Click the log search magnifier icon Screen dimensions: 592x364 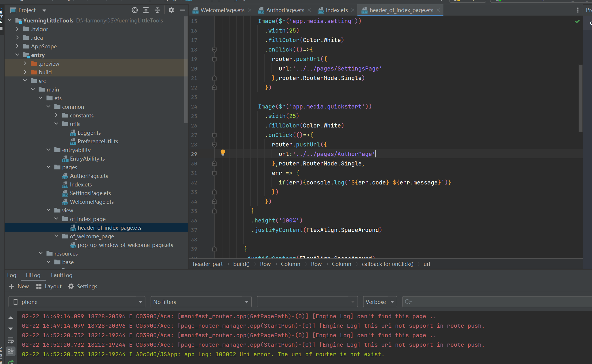pos(408,302)
